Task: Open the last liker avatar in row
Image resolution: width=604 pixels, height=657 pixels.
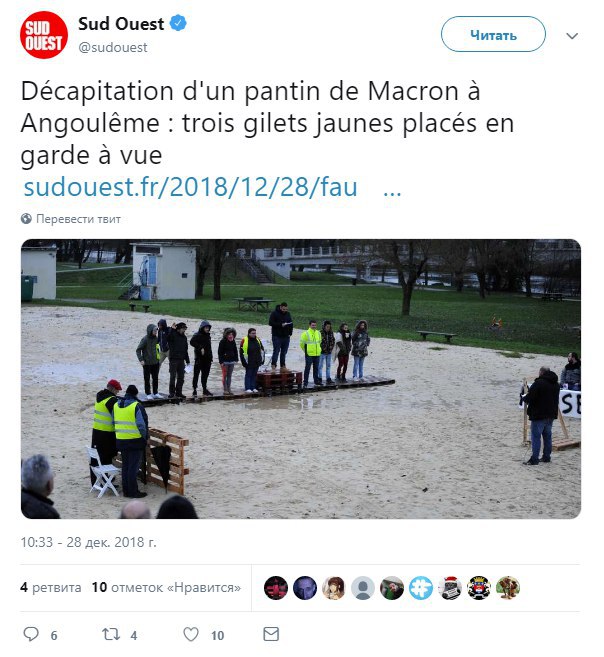Action: point(508,587)
